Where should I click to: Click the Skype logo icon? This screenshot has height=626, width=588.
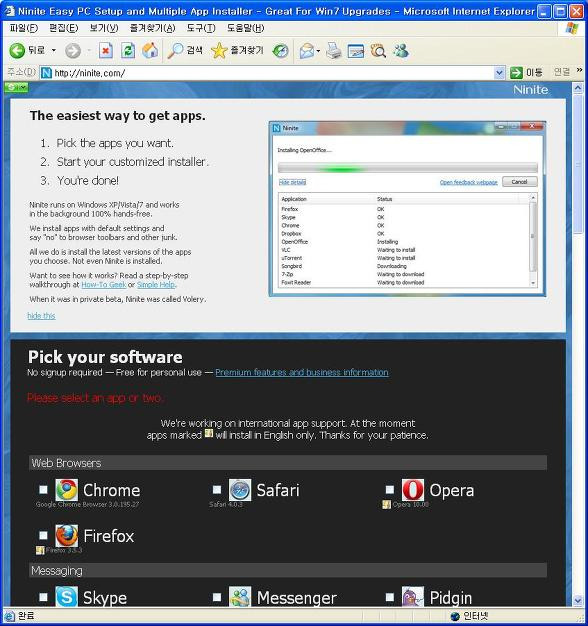point(66,596)
